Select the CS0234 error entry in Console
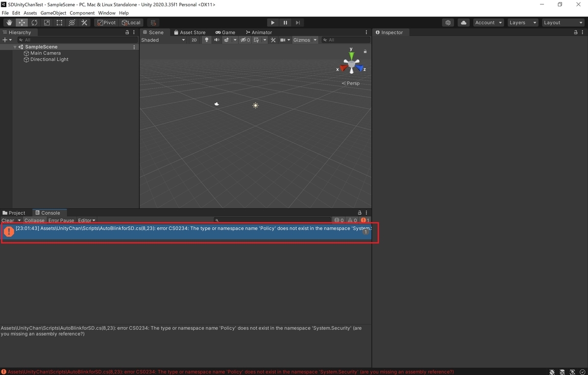 186,232
